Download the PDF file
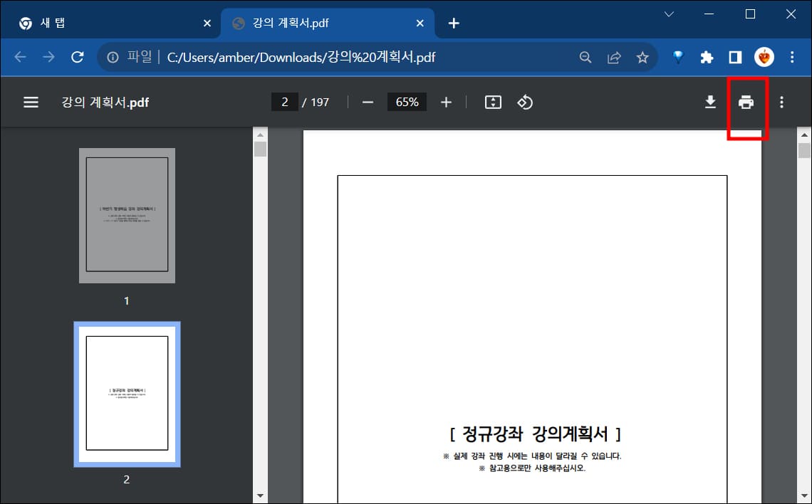Screen dimensions: 812x504 point(710,102)
